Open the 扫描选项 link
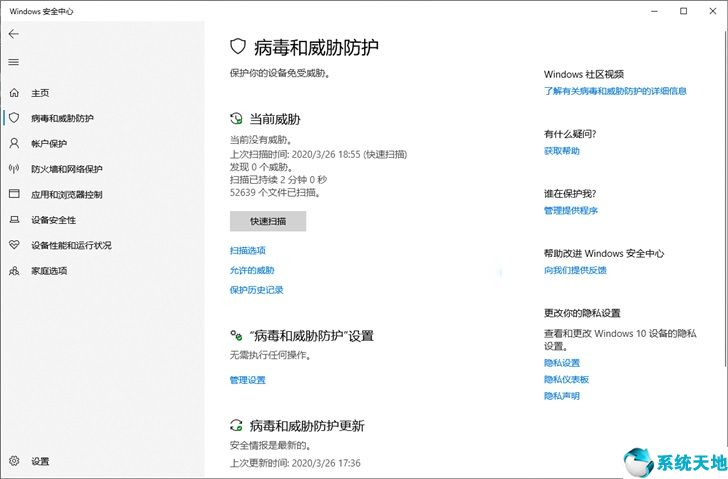Image resolution: width=728 pixels, height=479 pixels. point(247,251)
